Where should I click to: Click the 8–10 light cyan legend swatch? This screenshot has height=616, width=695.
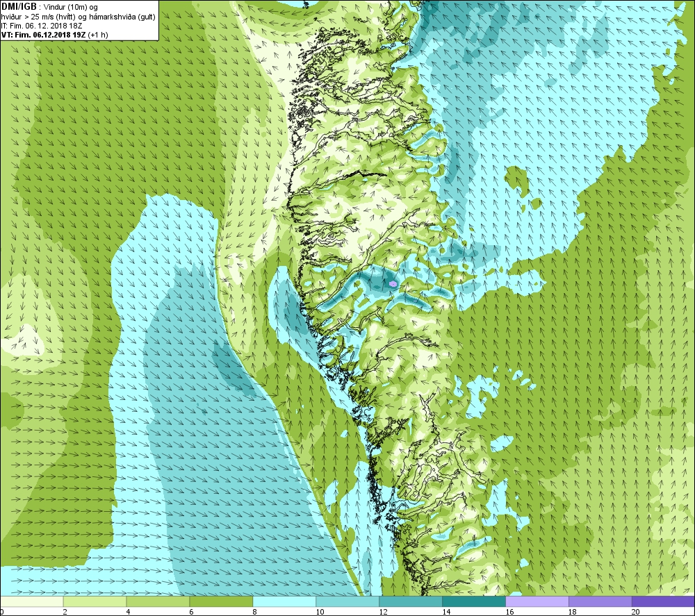[x=284, y=601]
